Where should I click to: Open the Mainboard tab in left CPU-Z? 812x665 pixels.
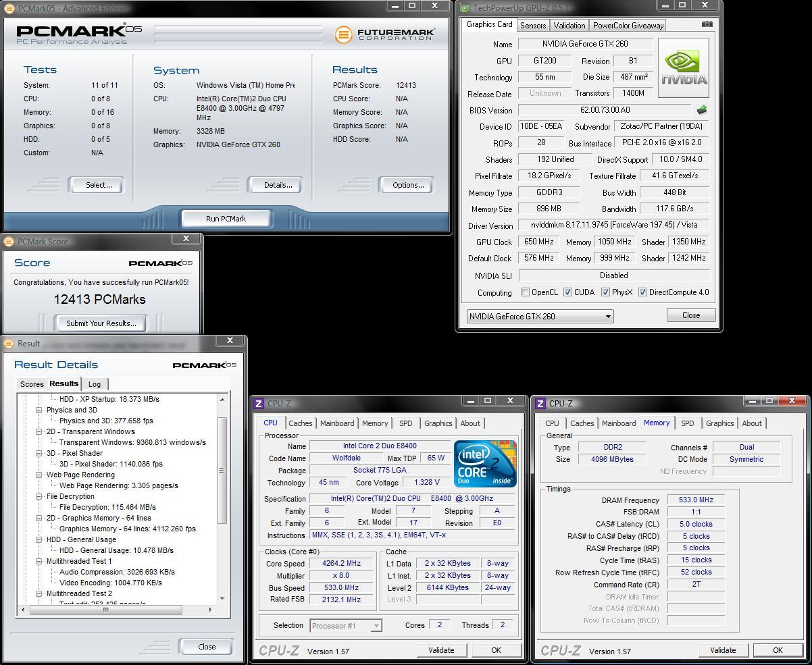(337, 423)
